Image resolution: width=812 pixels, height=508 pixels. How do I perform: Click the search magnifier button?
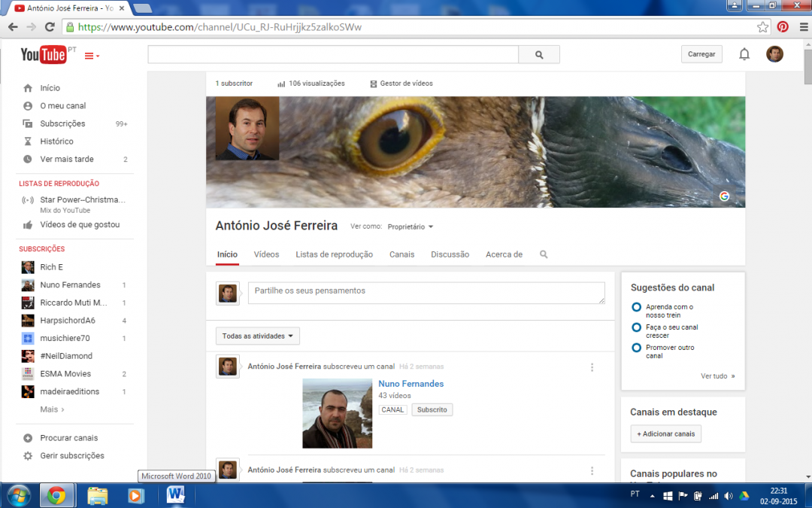tap(539, 55)
